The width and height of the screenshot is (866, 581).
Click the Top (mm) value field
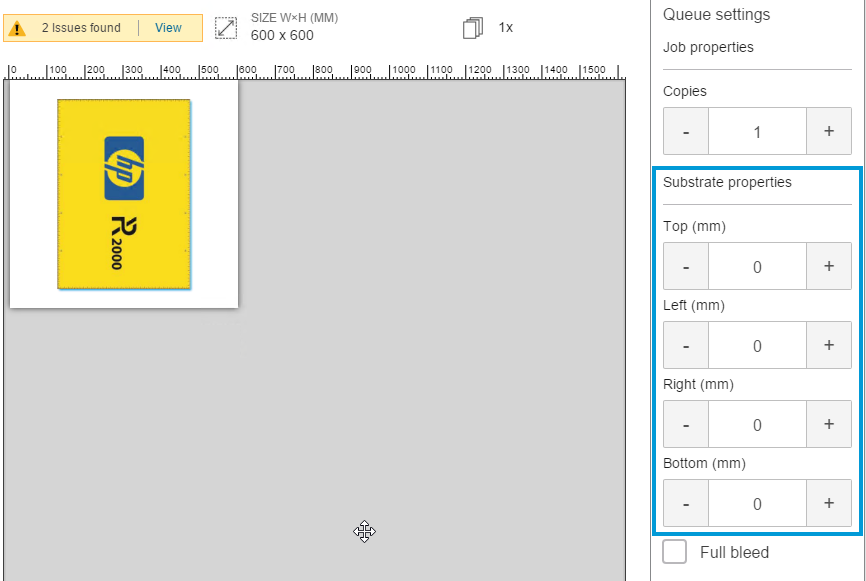point(757,266)
